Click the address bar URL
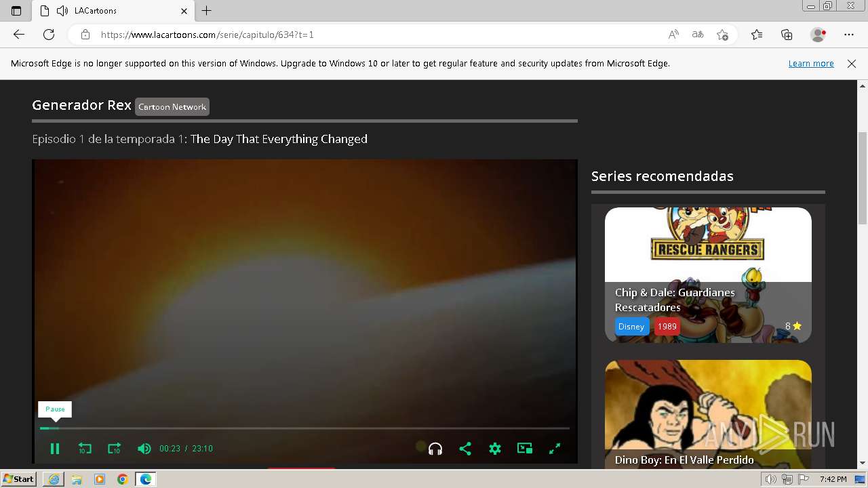Screen dimensions: 868x488 208,35
